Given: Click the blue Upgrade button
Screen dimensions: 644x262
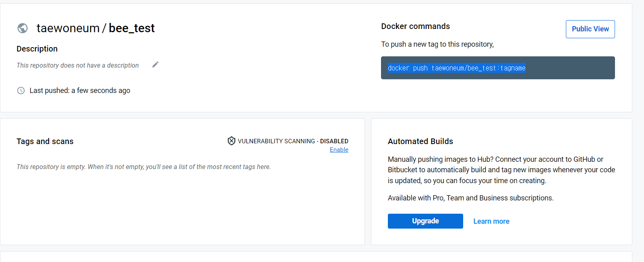Looking at the screenshot, I should pos(425,221).
